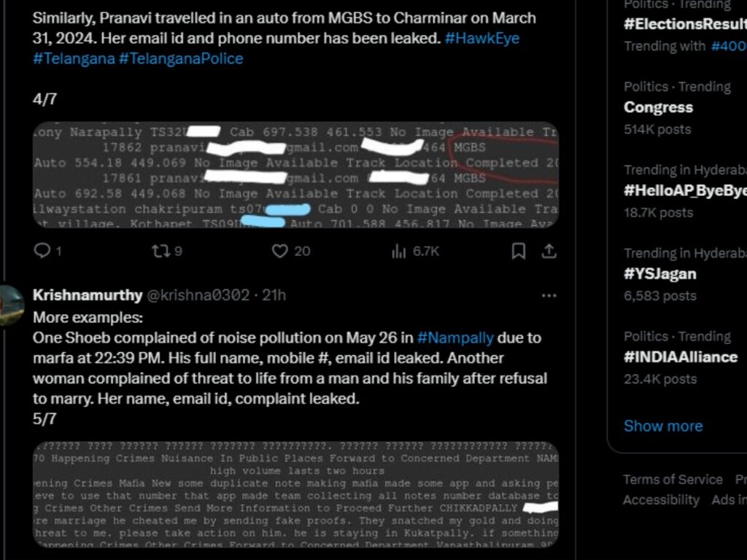
Task: Open the complaints screenshot in tweet 5/7
Action: coord(295,494)
